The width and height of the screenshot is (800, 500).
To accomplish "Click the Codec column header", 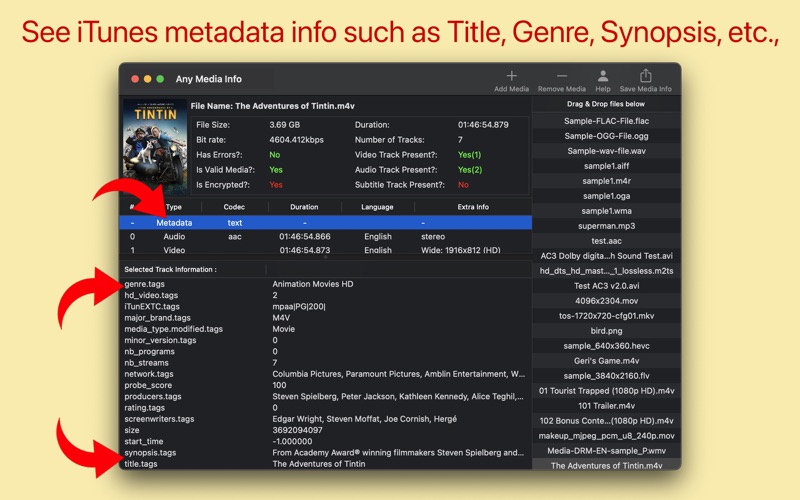I will (234, 207).
